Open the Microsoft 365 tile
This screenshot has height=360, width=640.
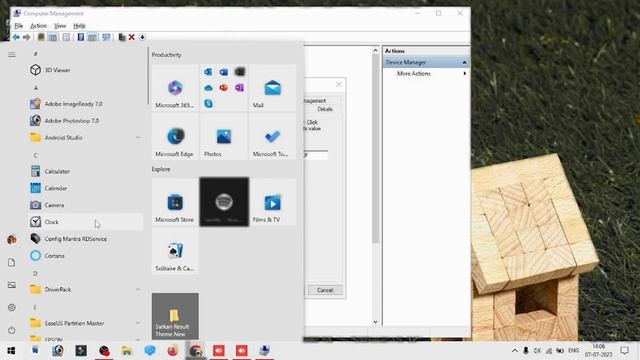pos(175,88)
